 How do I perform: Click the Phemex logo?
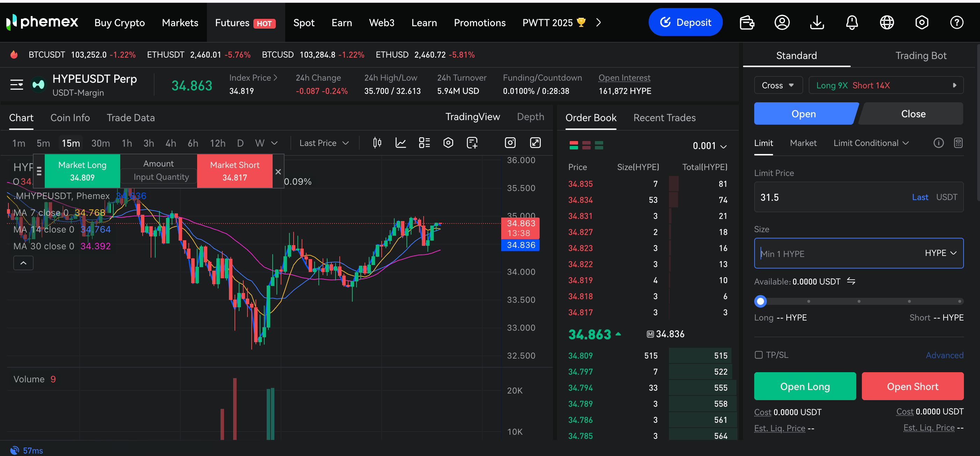42,22
